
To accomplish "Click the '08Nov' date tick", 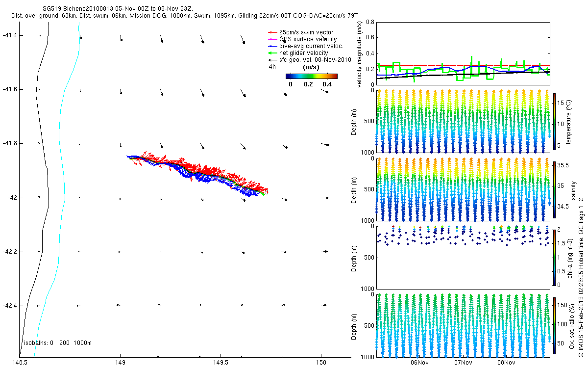I will click(x=506, y=363).
